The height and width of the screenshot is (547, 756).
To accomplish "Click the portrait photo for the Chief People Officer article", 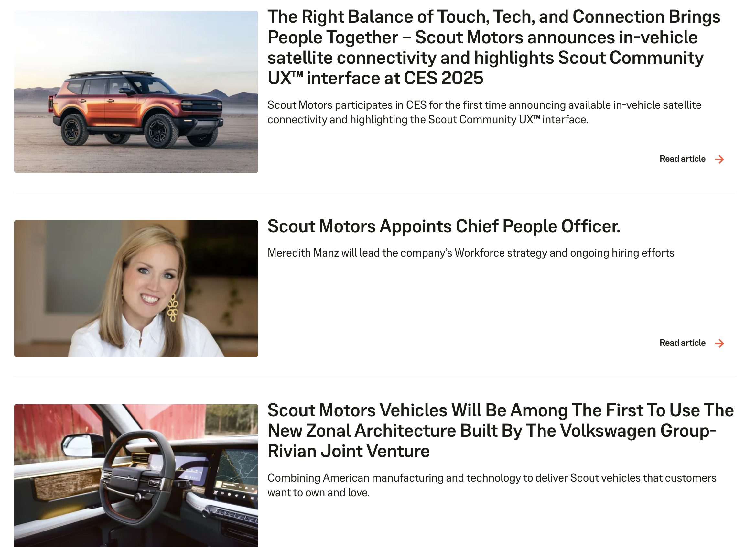I will pos(136,289).
